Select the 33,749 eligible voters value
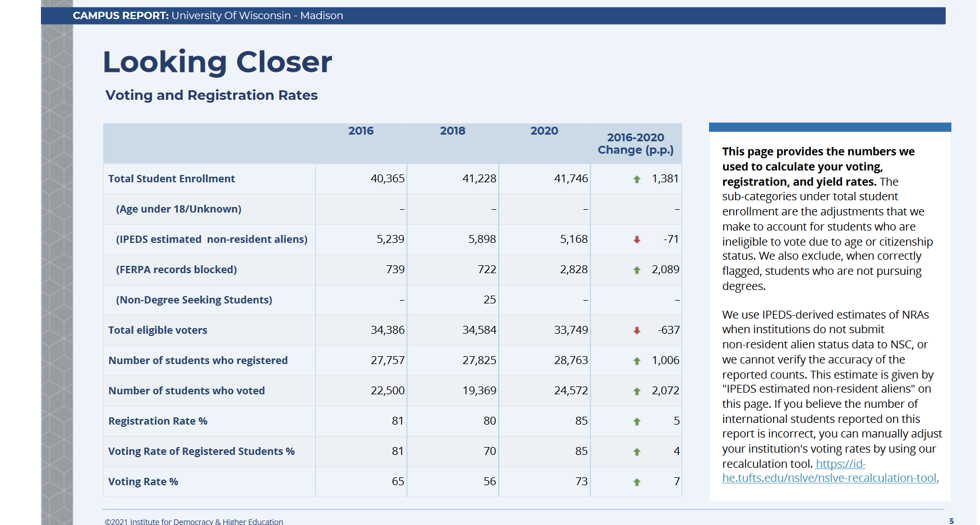The image size is (980, 525). 571,330
